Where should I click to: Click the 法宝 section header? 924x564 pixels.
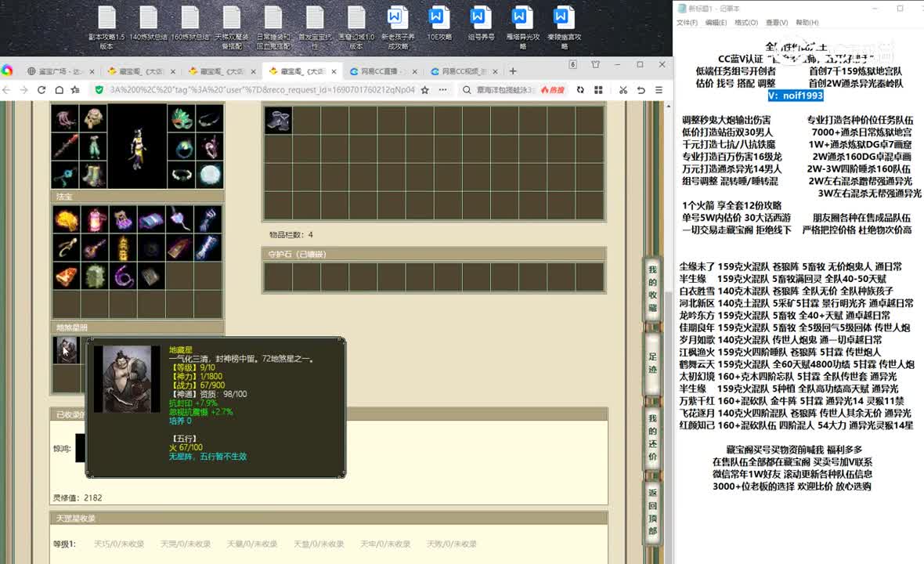tap(137, 197)
